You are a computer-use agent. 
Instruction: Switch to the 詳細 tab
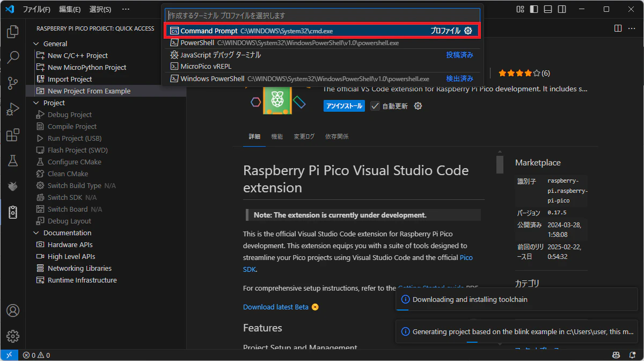pos(254,136)
